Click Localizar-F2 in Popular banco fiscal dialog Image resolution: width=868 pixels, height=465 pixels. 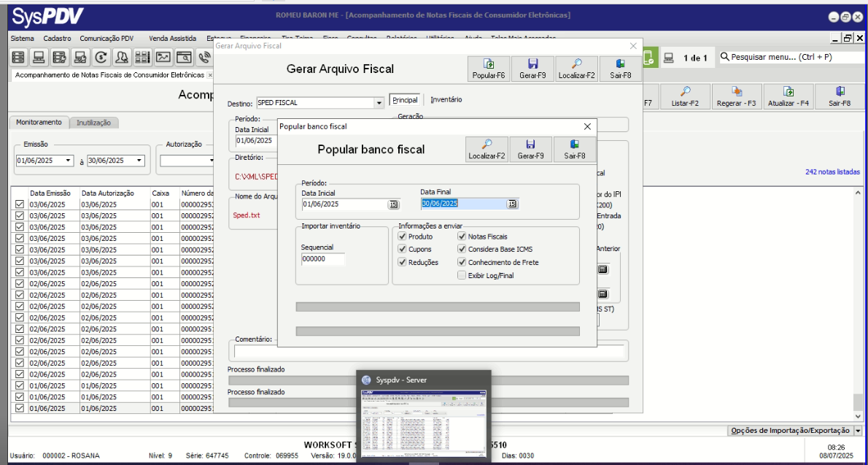pyautogui.click(x=487, y=150)
